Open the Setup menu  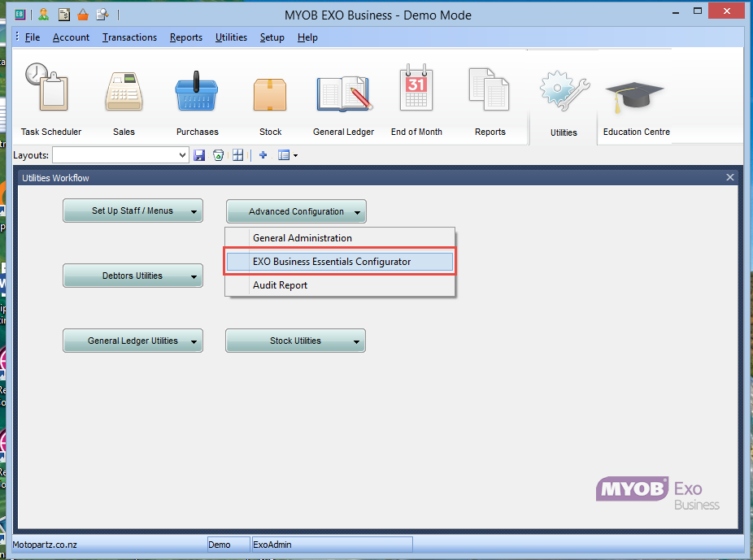click(x=272, y=37)
